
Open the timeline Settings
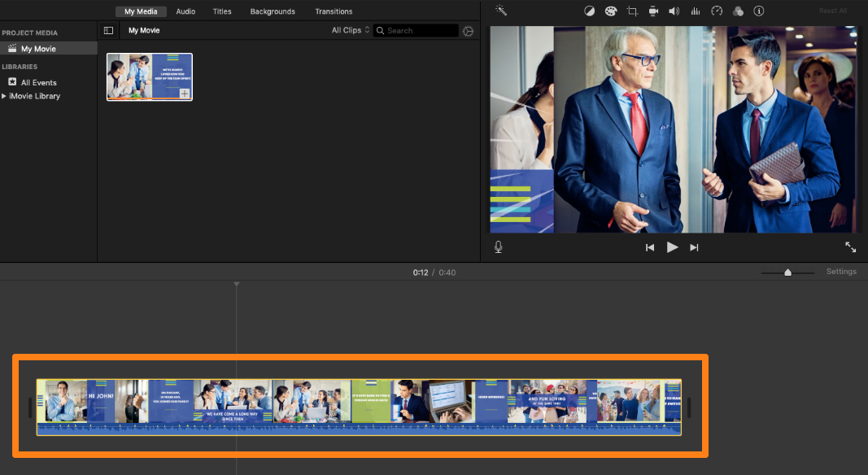tap(841, 272)
